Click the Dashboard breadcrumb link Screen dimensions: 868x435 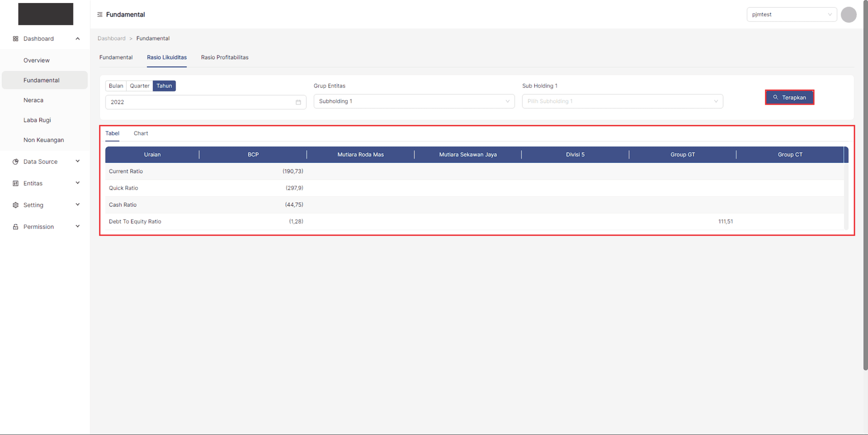[x=112, y=38]
